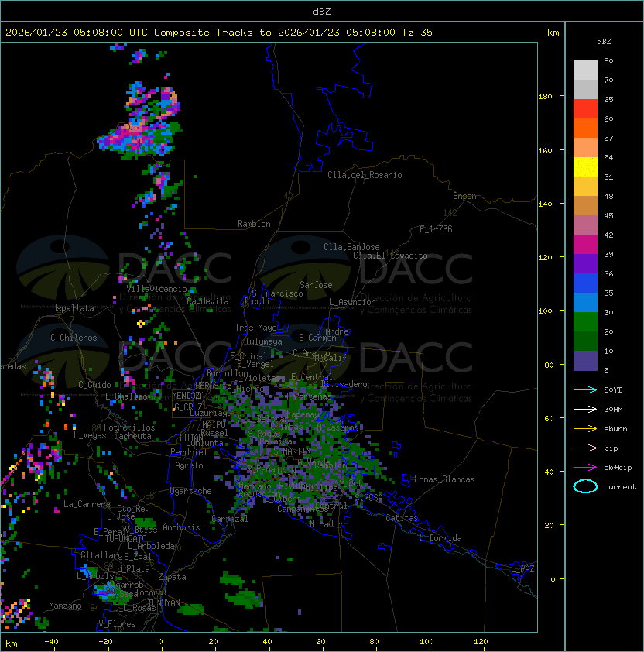Image resolution: width=644 pixels, height=652 pixels.
Task: Pick the royal blue swatch in the dBZ legend
Action: click(x=585, y=283)
